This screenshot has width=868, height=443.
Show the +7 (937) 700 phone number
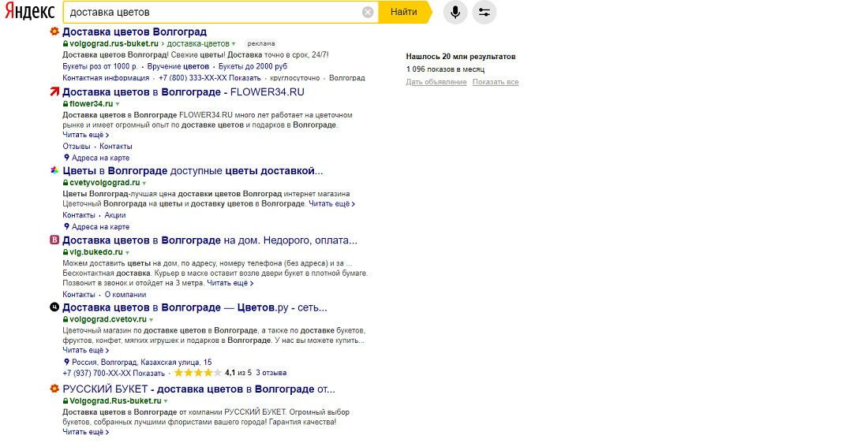click(114, 374)
